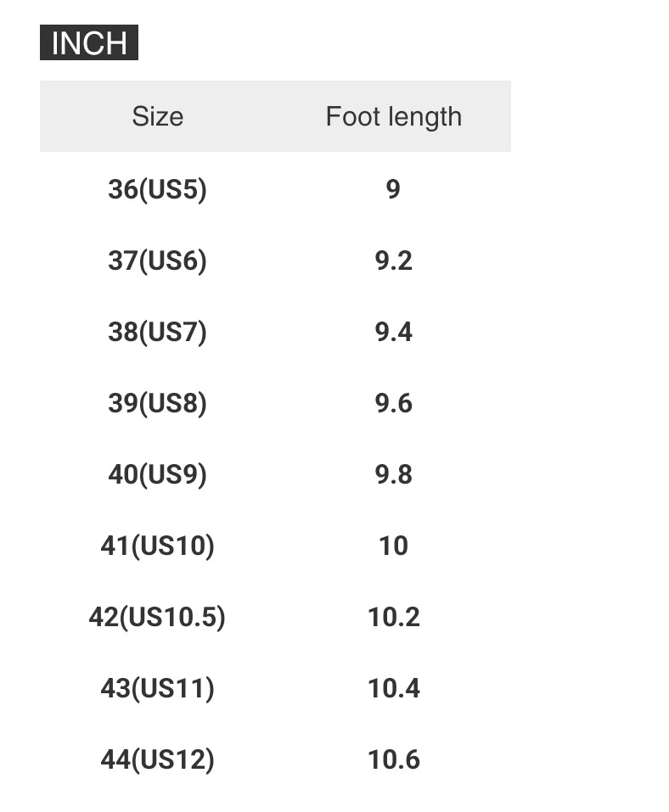The width and height of the screenshot is (669, 812).
Task: Click the Foot length column header
Action: pyautogui.click(x=393, y=116)
